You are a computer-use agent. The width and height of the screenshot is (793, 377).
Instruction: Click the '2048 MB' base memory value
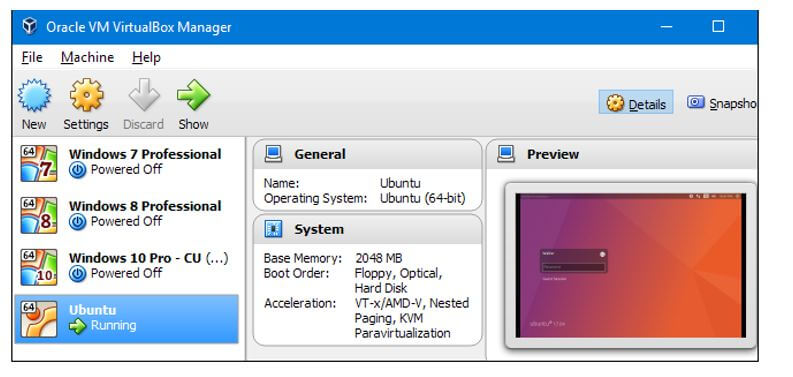tap(379, 258)
